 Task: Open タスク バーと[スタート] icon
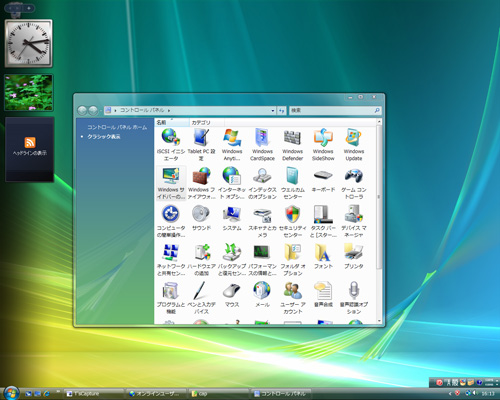click(323, 221)
